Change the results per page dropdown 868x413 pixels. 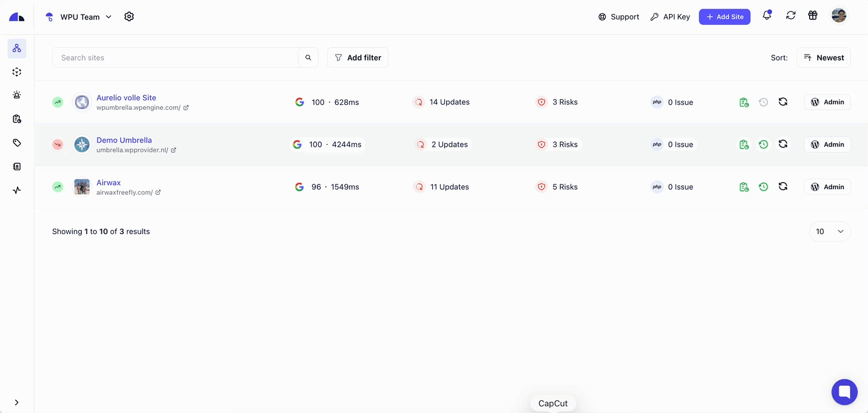pyautogui.click(x=829, y=231)
